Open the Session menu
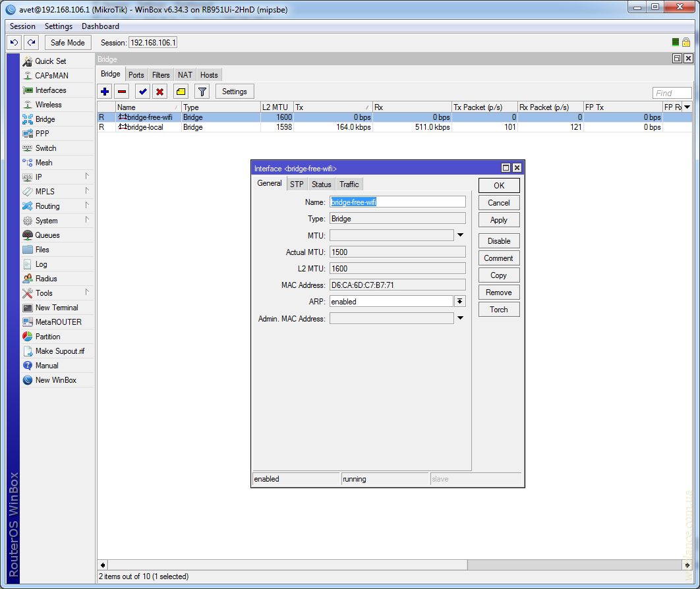700x589 pixels. pyautogui.click(x=23, y=26)
